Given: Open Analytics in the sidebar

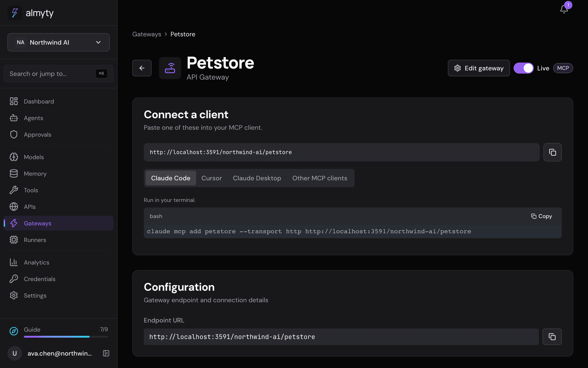Looking at the screenshot, I should [x=59, y=262].
